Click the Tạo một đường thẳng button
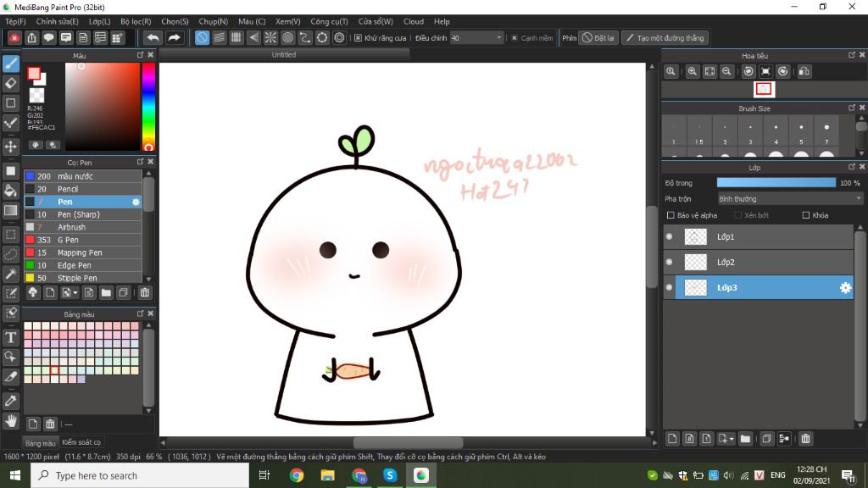This screenshot has height=488, width=868. 664,38
